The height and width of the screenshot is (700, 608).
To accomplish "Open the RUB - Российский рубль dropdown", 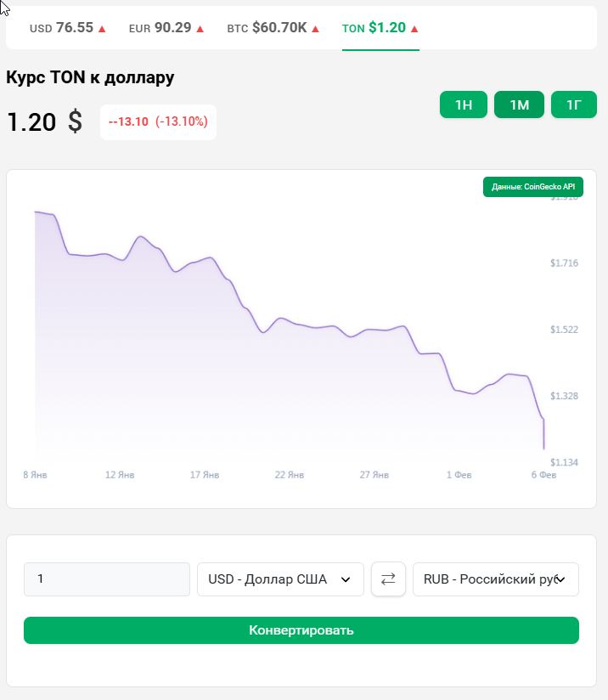I will point(495,579).
